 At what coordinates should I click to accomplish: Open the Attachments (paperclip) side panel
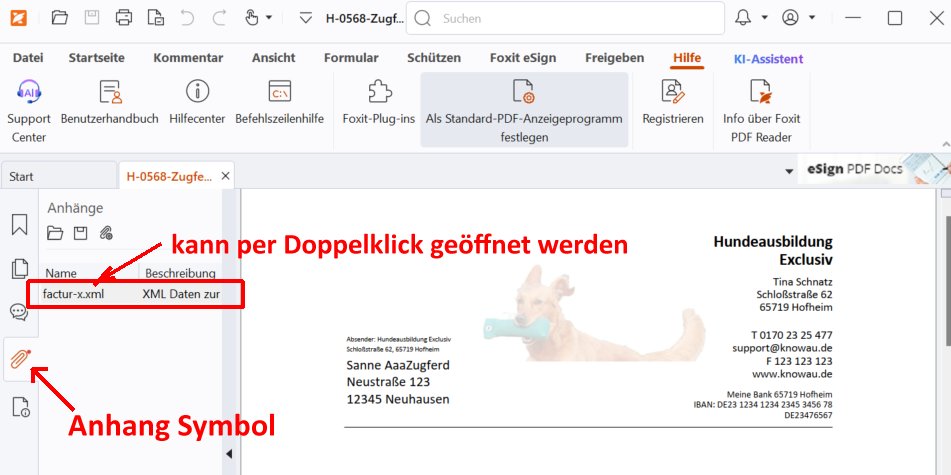coord(19,359)
